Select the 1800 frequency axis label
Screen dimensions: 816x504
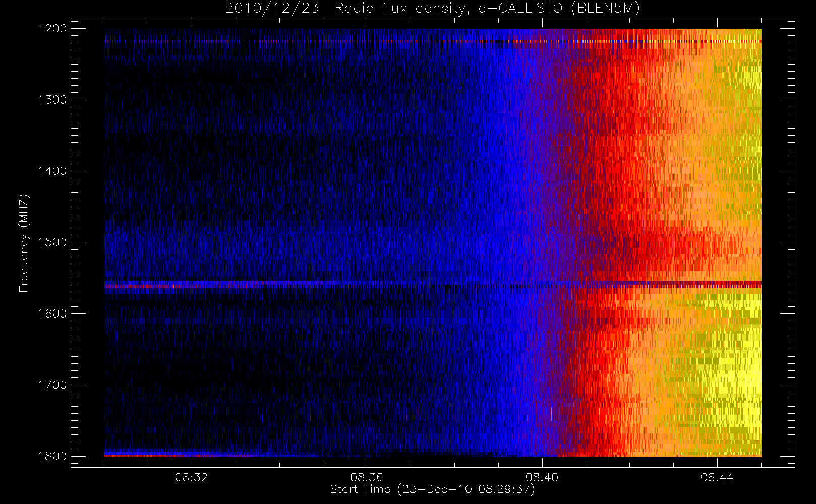point(52,456)
